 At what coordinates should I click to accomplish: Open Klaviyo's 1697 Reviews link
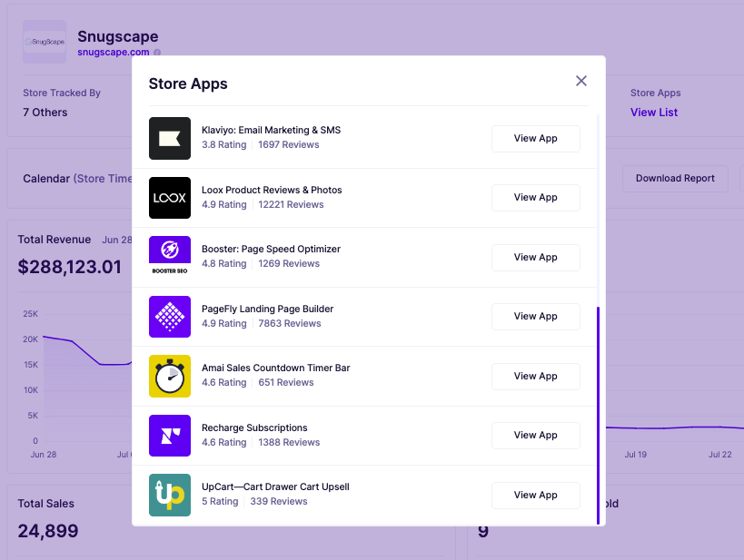pos(289,144)
